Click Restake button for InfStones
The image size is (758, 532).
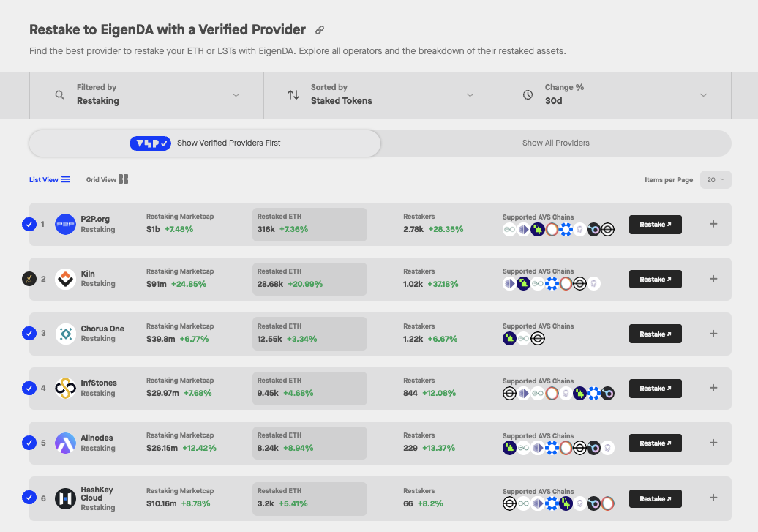pyautogui.click(x=655, y=389)
